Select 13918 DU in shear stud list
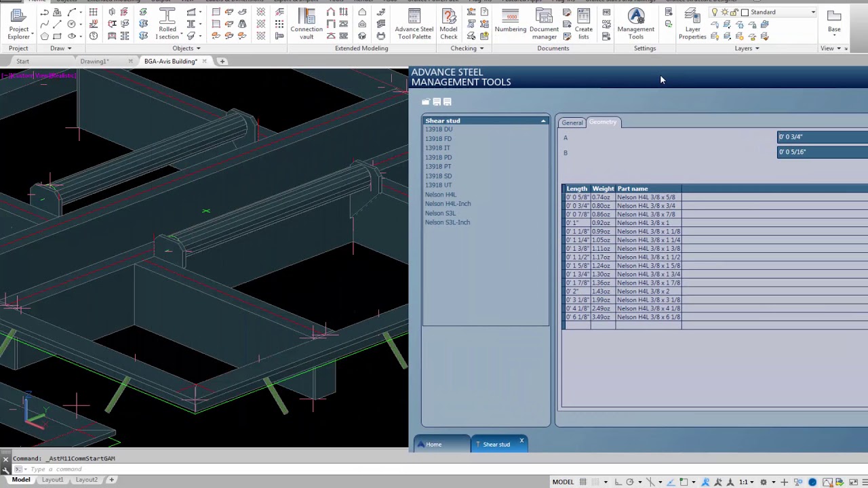The height and width of the screenshot is (488, 868). [438, 129]
